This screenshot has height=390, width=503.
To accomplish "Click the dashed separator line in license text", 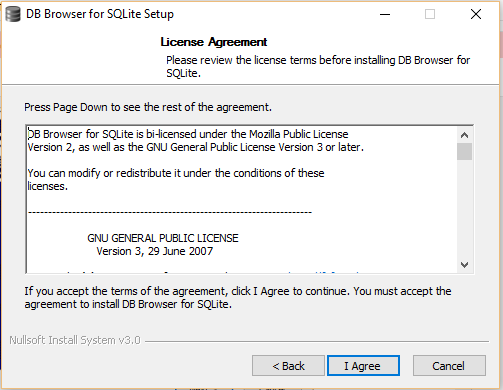I will (x=170, y=212).
